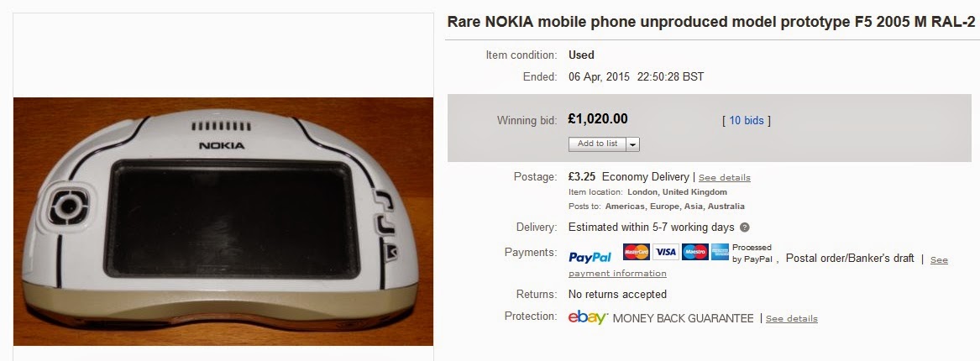Open the delivery estimate help icon
The height and width of the screenshot is (361, 980).
point(745,228)
